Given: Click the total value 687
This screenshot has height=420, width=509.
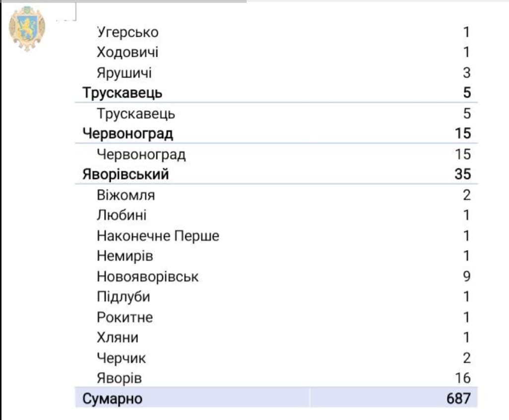Looking at the screenshot, I should click(x=458, y=399).
